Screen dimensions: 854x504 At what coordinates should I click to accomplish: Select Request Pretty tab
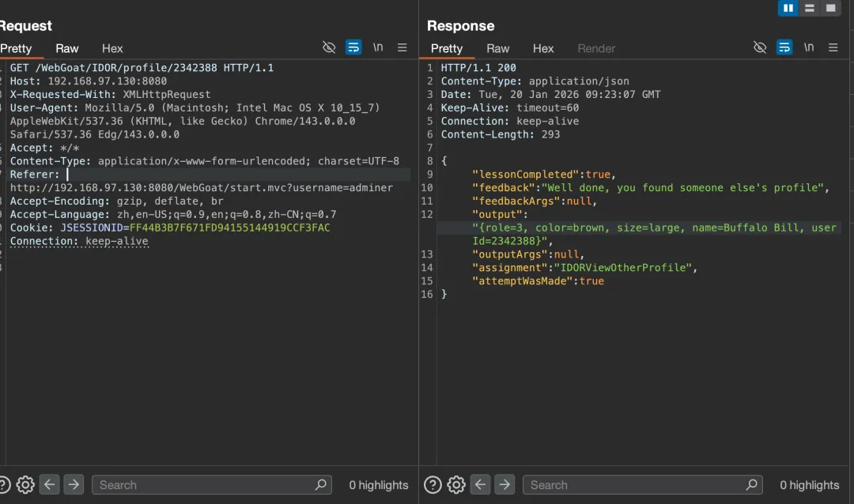[17, 48]
